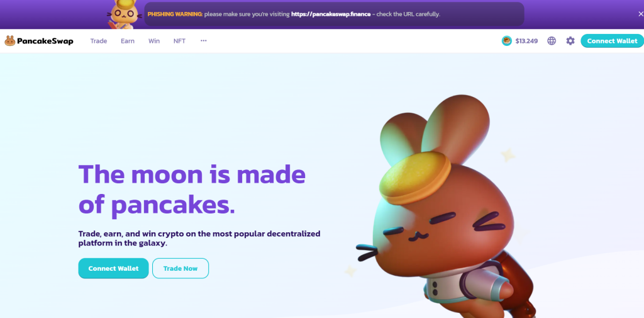Expand the three-dots more menu
The width and height of the screenshot is (644, 318).
[x=204, y=41]
